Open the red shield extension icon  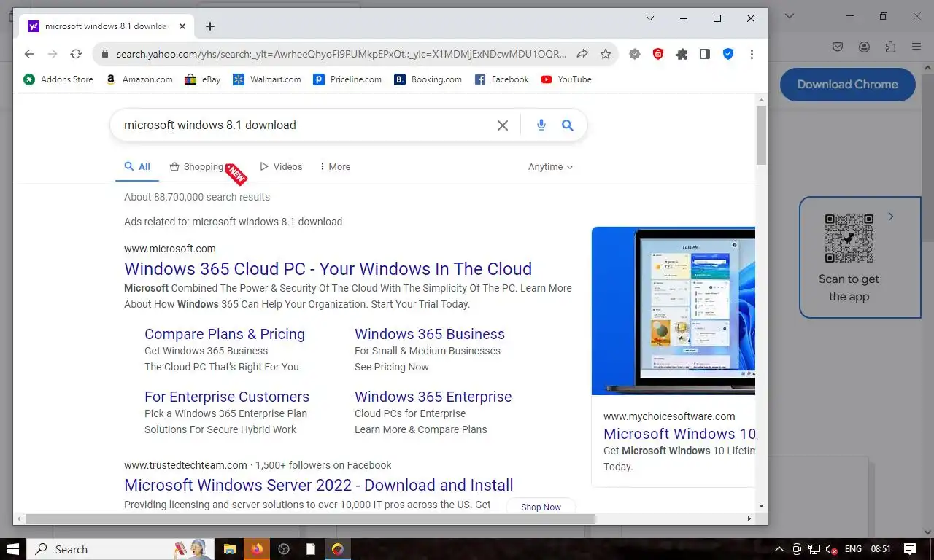click(x=658, y=54)
